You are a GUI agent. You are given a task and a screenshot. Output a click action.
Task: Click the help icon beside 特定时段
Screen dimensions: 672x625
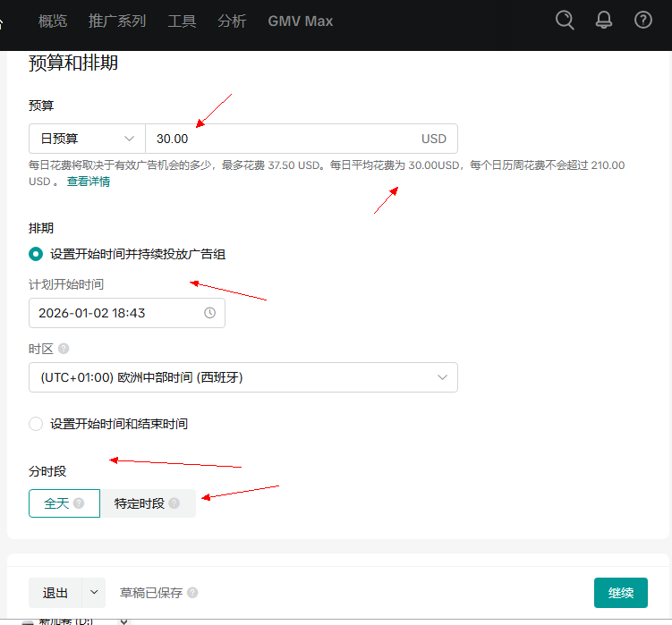(x=174, y=503)
